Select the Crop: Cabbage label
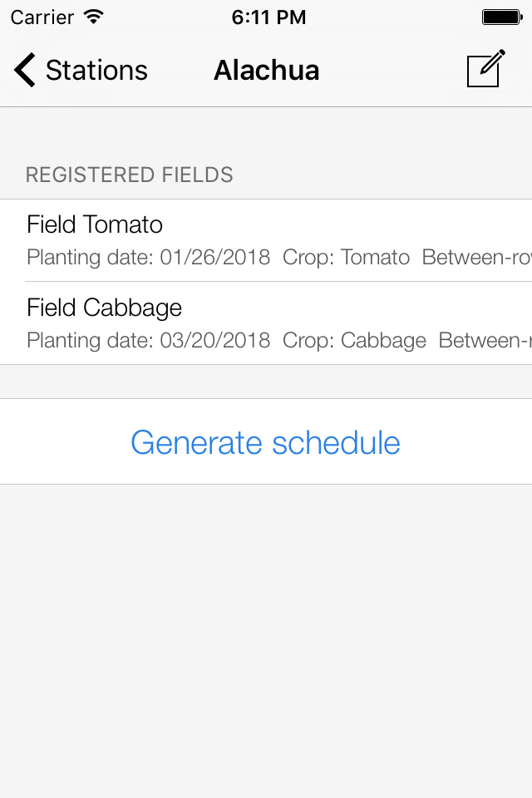The height and width of the screenshot is (798, 532). (355, 341)
